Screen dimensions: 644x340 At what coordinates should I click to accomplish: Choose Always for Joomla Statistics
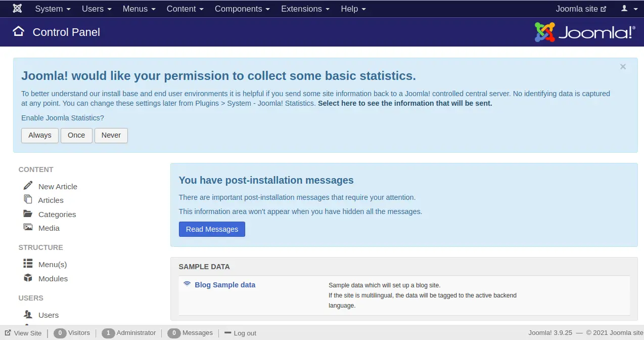point(40,135)
